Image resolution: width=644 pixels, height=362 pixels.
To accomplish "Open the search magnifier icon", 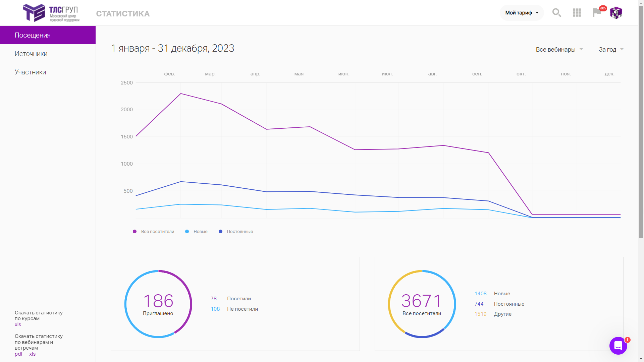I will point(557,13).
